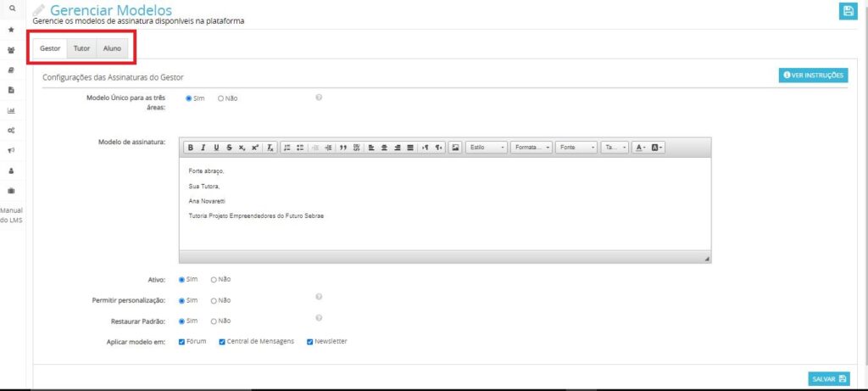Click the Ver Instruções button

tap(813, 75)
